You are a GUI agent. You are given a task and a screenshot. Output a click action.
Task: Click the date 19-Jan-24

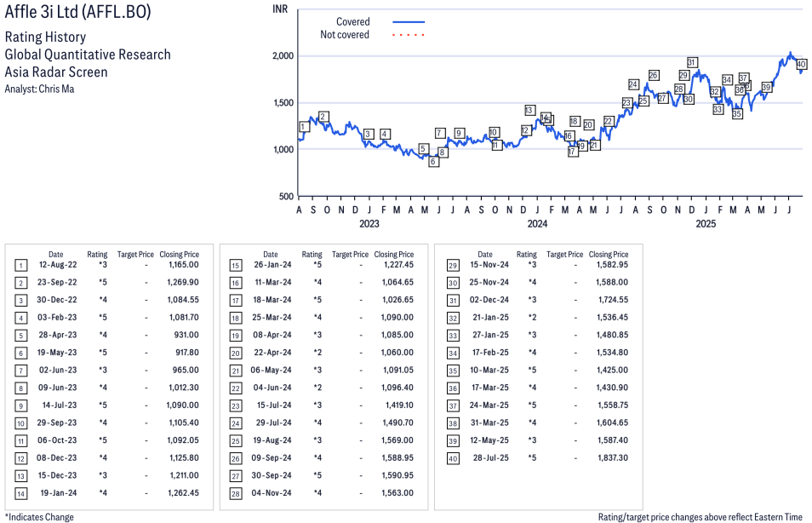tap(59, 493)
